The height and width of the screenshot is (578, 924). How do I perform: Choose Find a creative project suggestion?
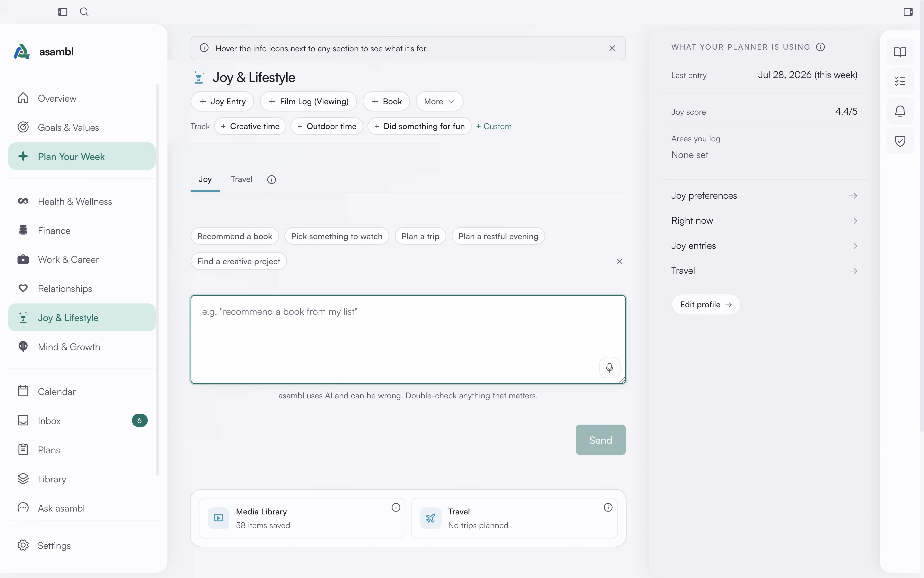pyautogui.click(x=239, y=262)
